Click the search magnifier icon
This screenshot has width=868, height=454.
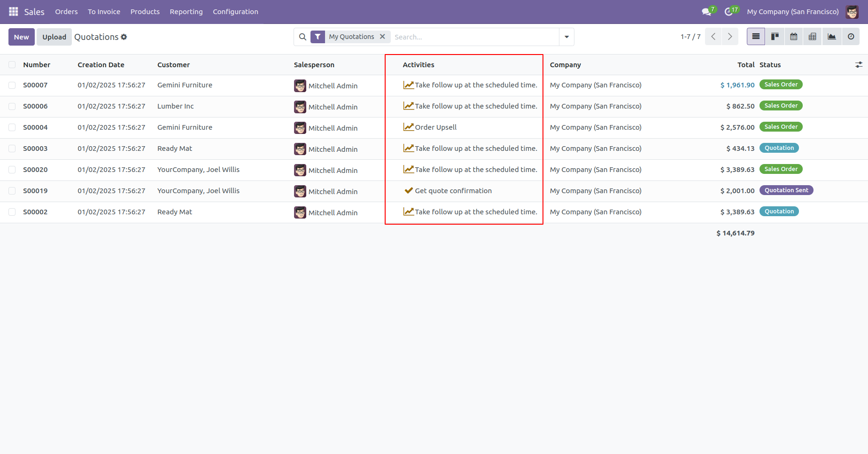pos(302,37)
